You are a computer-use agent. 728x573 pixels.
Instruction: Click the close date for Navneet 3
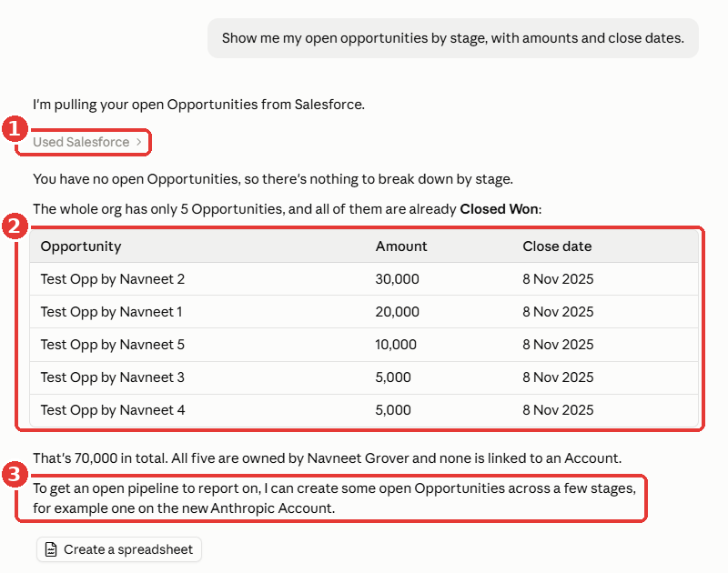point(558,377)
